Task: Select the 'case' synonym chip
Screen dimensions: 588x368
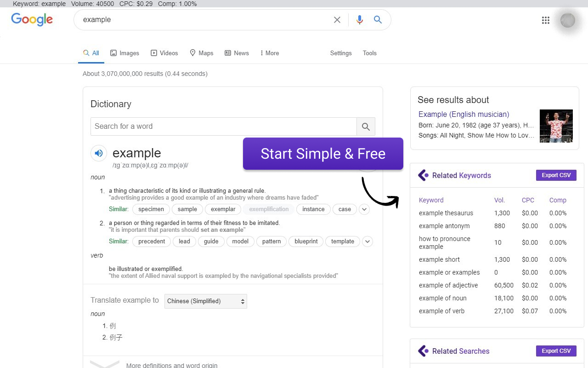Action: pos(345,209)
